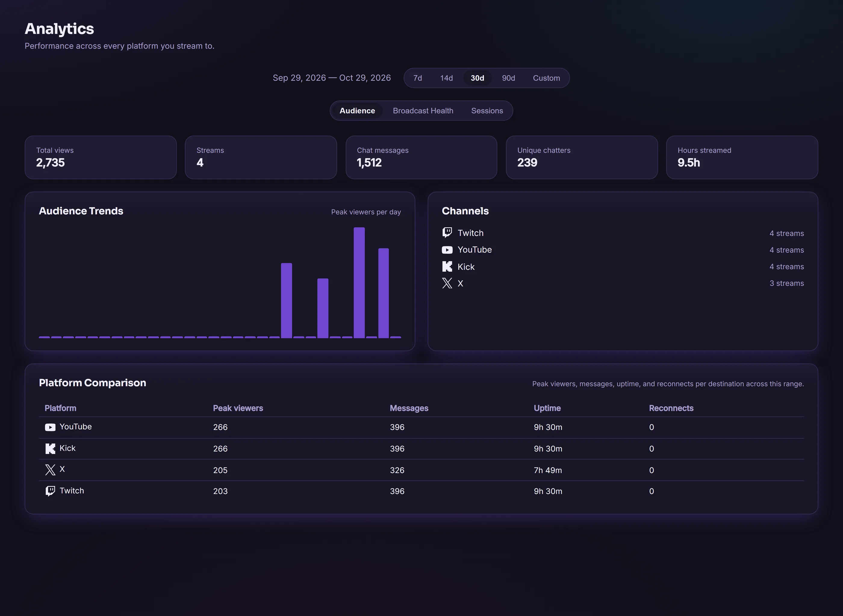
Task: Click the Hours streamed stat card
Action: click(x=742, y=157)
